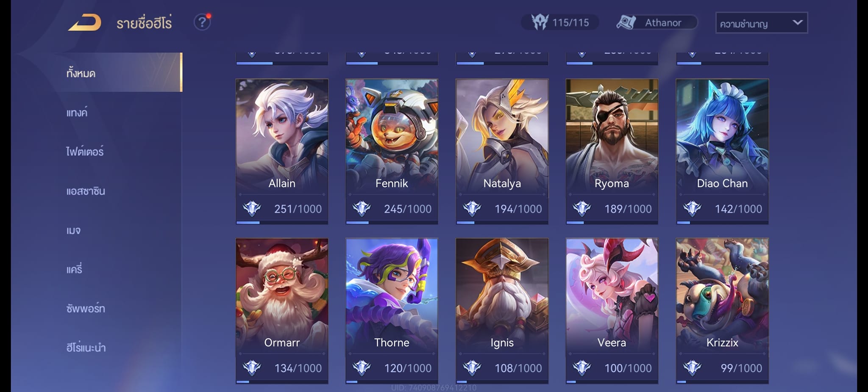Open the ความชำนาญ sort dropdown

(762, 23)
